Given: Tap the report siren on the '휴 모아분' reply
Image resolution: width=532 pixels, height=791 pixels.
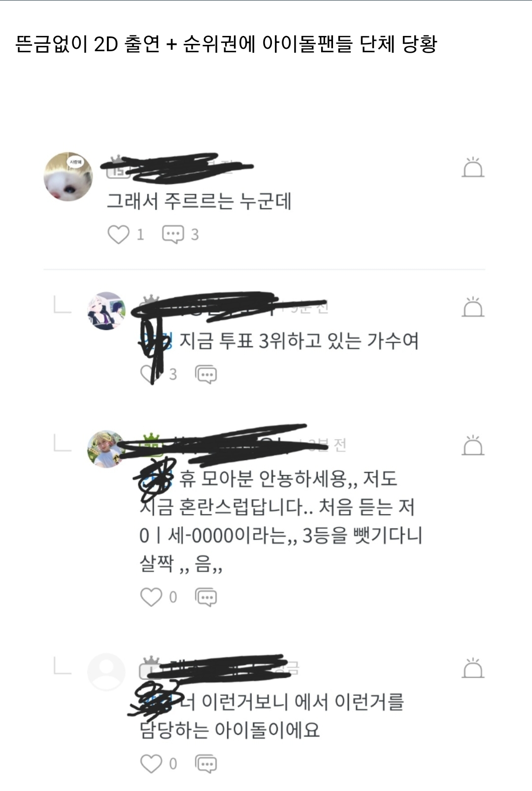Looking at the screenshot, I should click(473, 445).
